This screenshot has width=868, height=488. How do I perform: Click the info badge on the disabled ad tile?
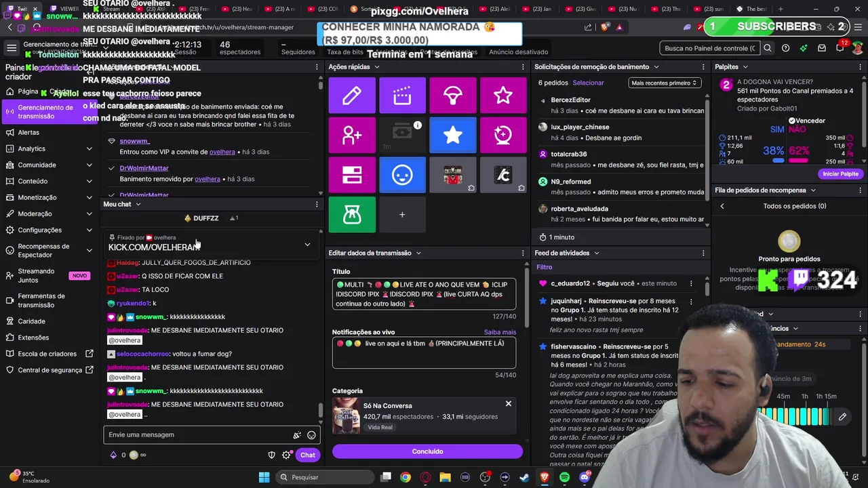[418, 125]
